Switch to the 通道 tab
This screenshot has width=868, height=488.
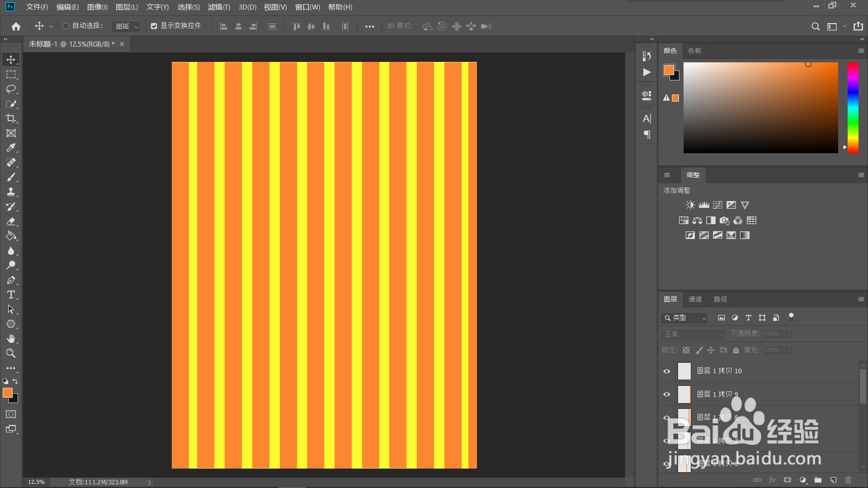695,299
